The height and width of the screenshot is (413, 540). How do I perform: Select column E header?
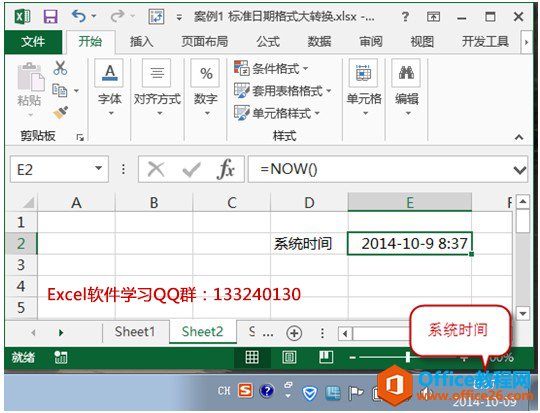pos(409,202)
